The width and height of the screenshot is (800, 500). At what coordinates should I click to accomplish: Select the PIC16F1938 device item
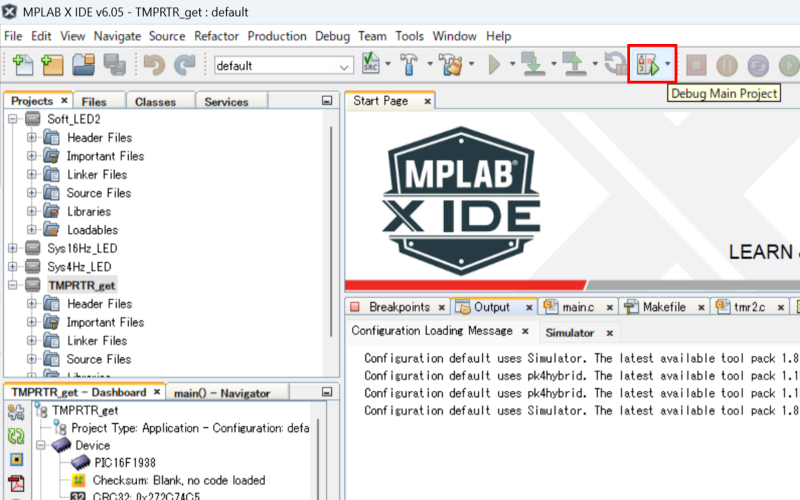pyautogui.click(x=124, y=463)
